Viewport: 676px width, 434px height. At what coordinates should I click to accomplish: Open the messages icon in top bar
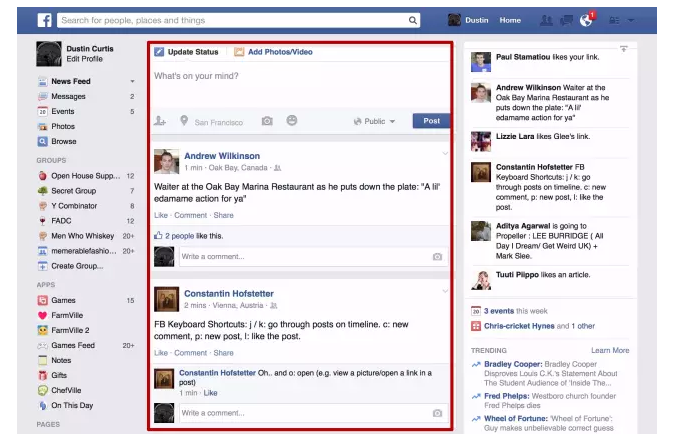[566, 20]
